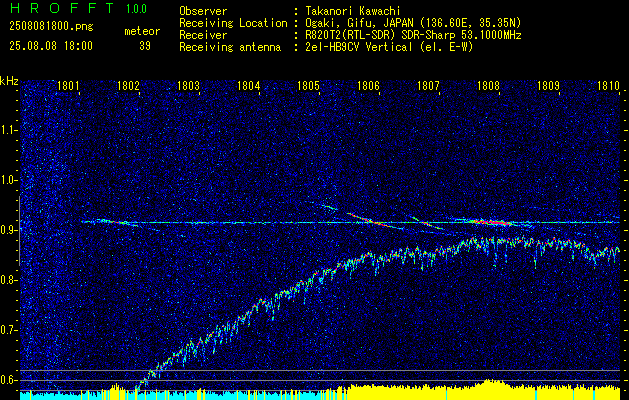Click the Ogaki, Gifu, JAPAN location text
The height and width of the screenshot is (400, 629).
(x=413, y=23)
